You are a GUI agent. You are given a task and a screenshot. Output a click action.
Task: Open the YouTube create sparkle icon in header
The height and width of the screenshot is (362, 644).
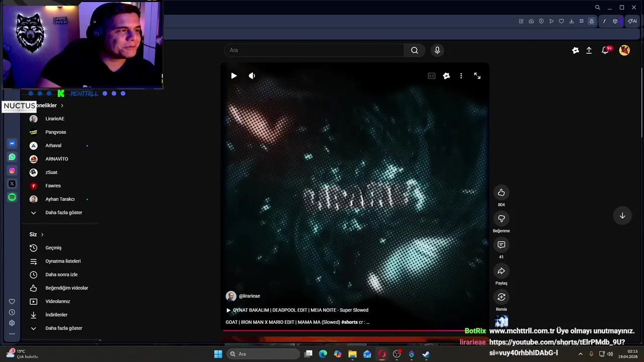coord(576,50)
